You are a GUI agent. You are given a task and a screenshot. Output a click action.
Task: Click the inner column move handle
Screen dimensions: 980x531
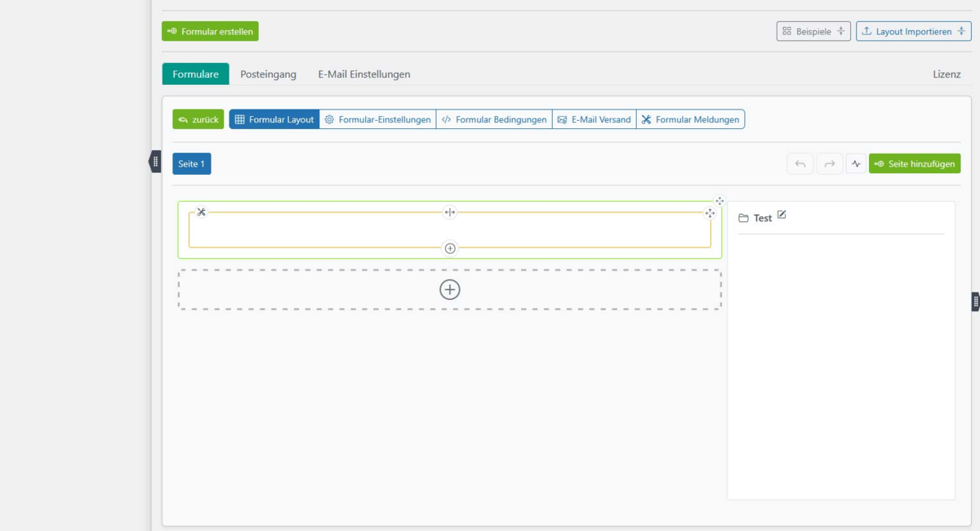(710, 213)
